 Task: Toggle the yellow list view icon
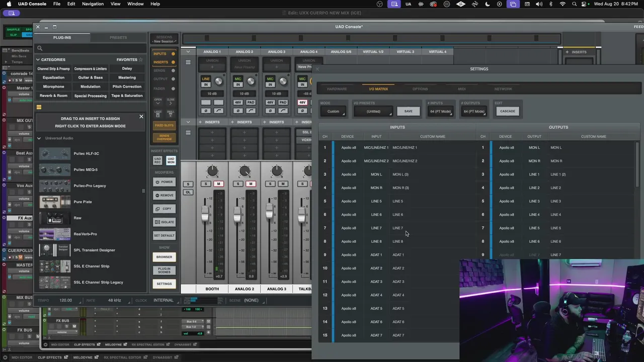(39, 107)
